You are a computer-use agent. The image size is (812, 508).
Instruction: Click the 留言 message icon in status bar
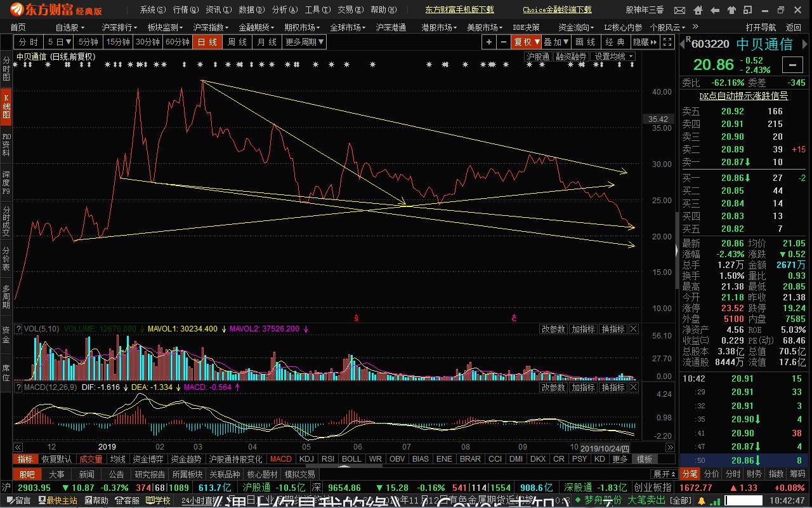click(20, 500)
